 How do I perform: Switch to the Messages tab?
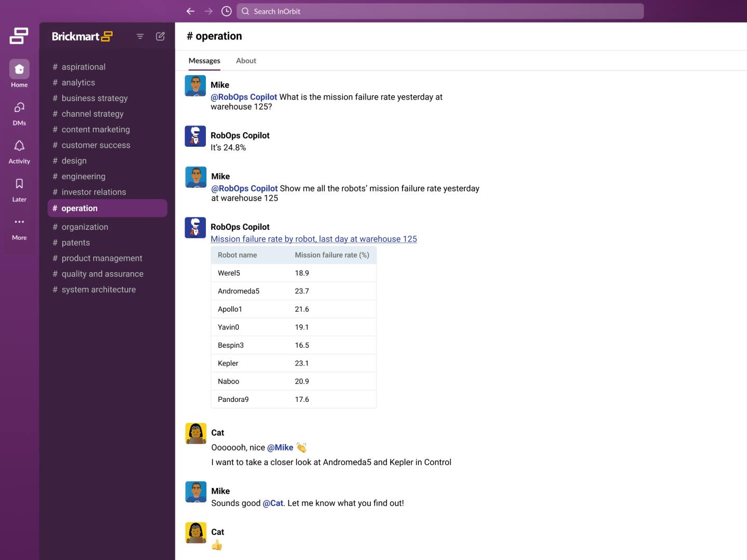204,61
